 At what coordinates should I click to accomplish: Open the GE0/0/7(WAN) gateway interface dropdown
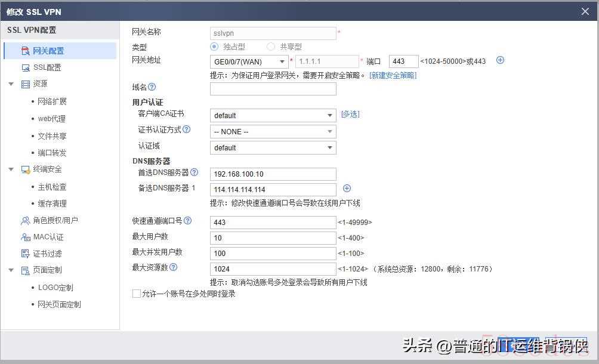coord(249,61)
